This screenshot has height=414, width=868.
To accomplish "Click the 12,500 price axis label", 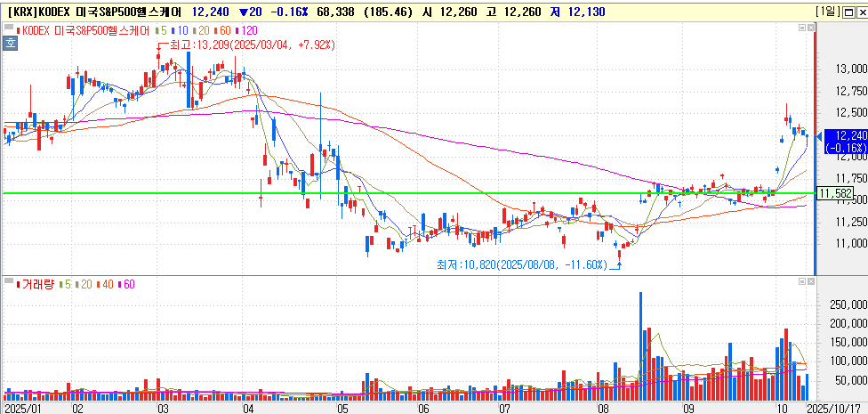I will [x=851, y=112].
